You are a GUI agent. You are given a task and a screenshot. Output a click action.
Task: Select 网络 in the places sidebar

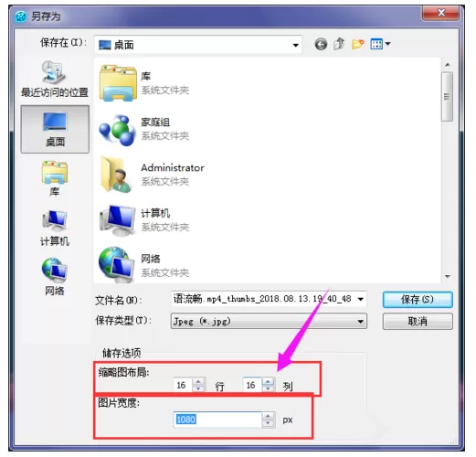[55, 277]
